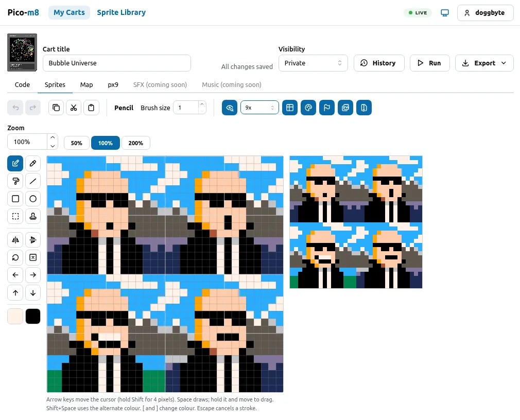Select the dashed marquee selection tool
This screenshot has width=520, height=420.
point(15,216)
